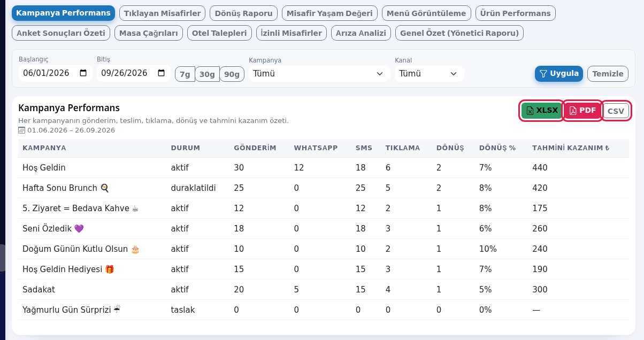Screen dimensions: 644x340
Task: Open the Arıza Analizi tab
Action: click(x=361, y=33)
